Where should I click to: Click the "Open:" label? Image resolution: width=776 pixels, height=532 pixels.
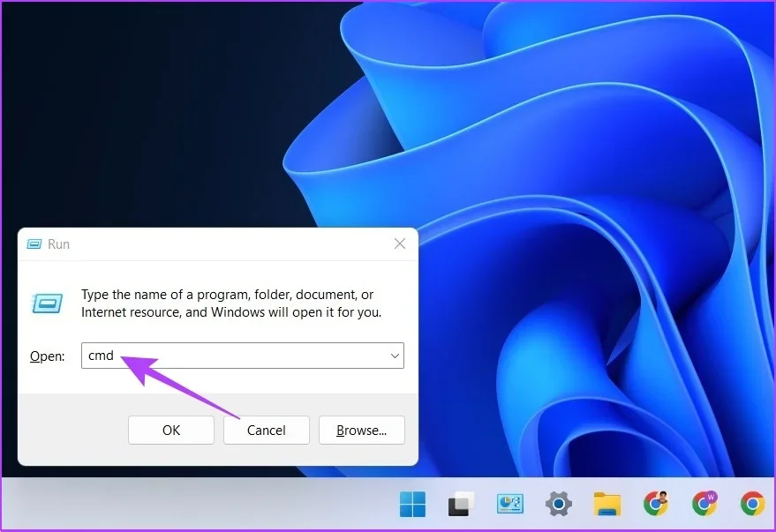tap(47, 356)
